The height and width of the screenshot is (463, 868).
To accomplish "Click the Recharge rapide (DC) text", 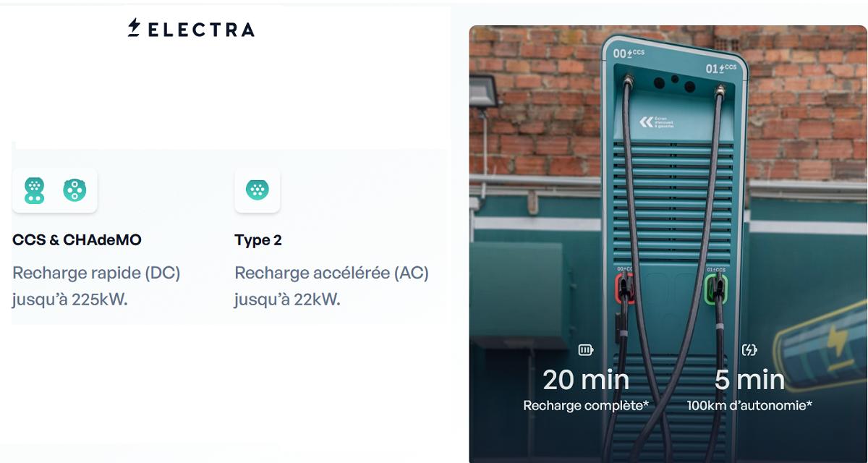I will pos(96,273).
